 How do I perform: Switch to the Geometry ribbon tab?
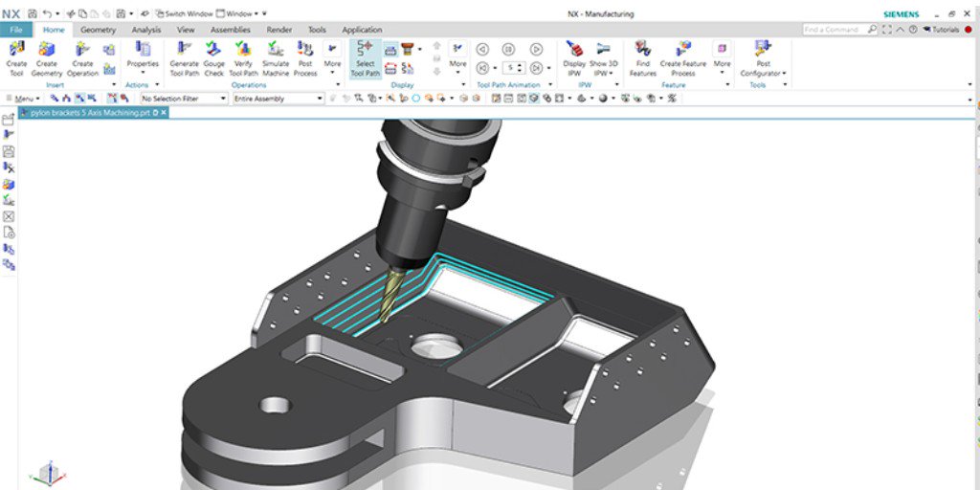point(99,30)
